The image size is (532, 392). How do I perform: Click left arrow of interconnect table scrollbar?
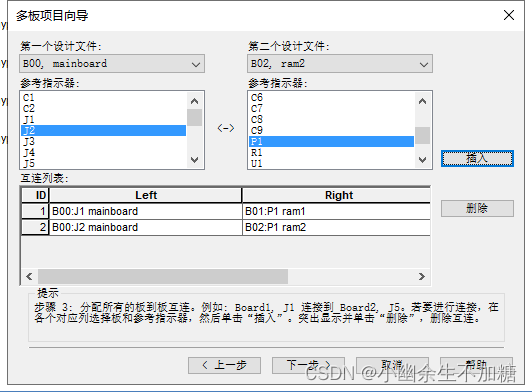pos(30,276)
